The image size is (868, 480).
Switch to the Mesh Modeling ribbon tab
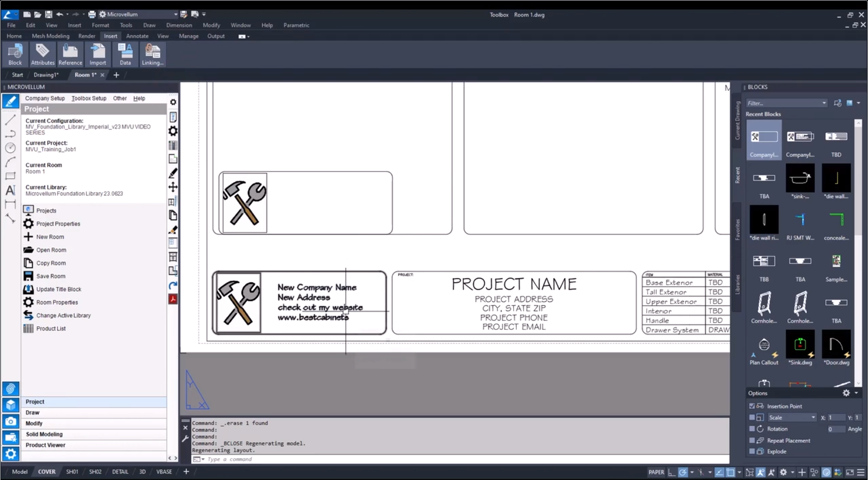tap(50, 36)
